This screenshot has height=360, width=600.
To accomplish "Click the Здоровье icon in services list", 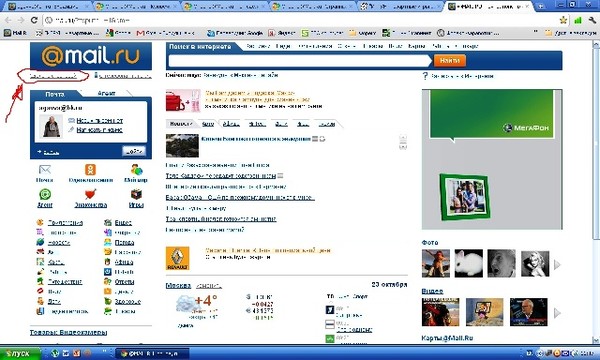I will pos(108,301).
